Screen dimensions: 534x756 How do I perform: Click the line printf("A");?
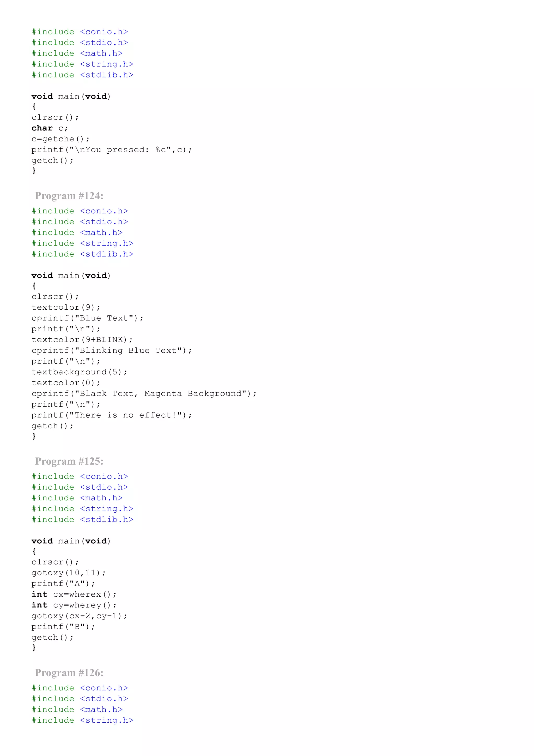coord(64,584)
